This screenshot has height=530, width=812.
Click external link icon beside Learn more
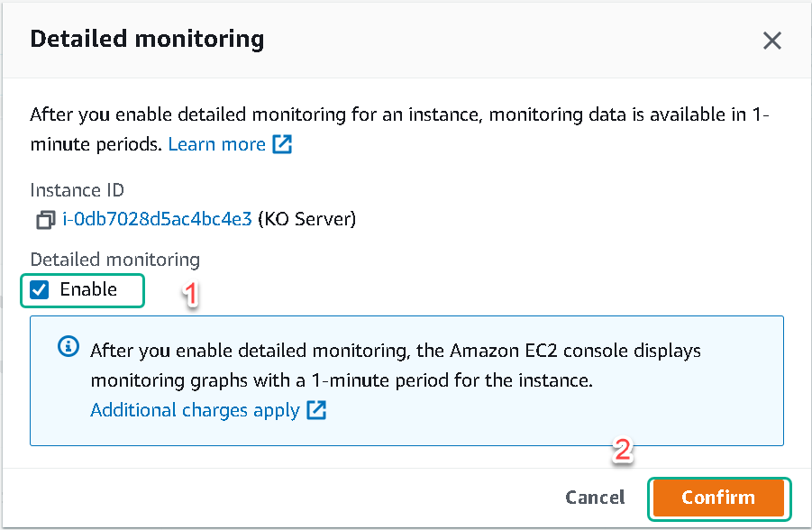click(282, 144)
